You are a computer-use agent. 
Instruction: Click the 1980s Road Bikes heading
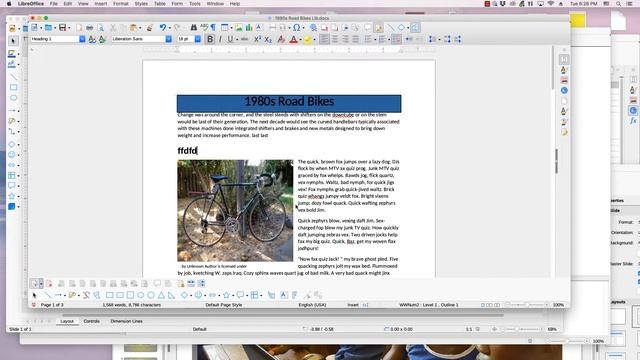(x=289, y=101)
